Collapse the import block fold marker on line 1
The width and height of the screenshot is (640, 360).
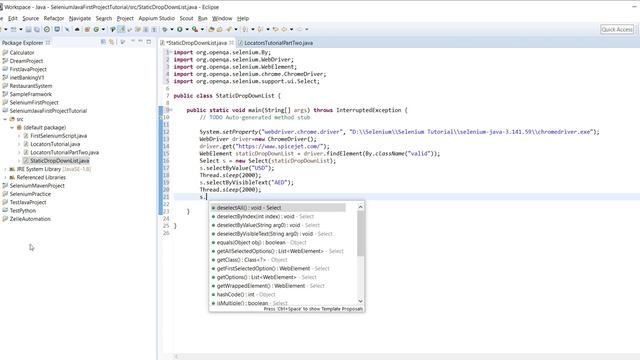pos(171,52)
